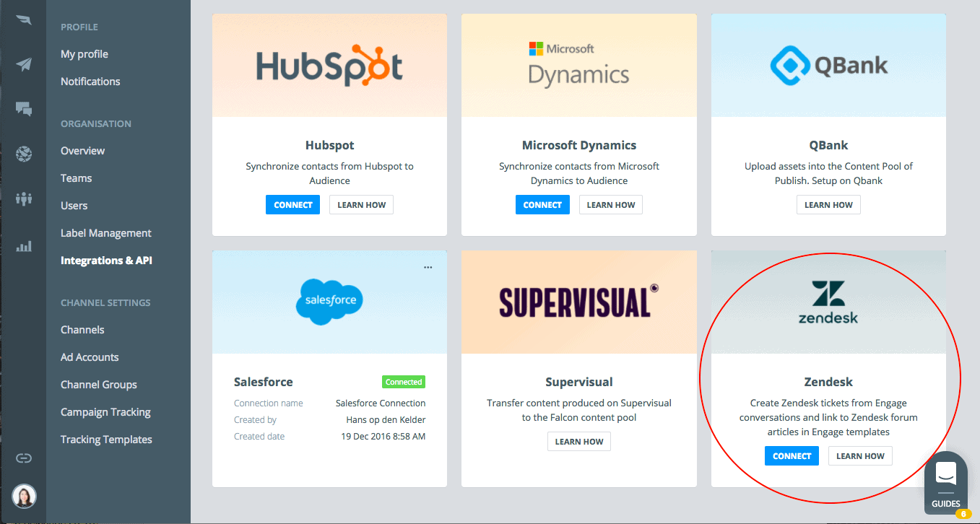The image size is (980, 524).
Task: Click the Zendesk logo banner
Action: 828,302
